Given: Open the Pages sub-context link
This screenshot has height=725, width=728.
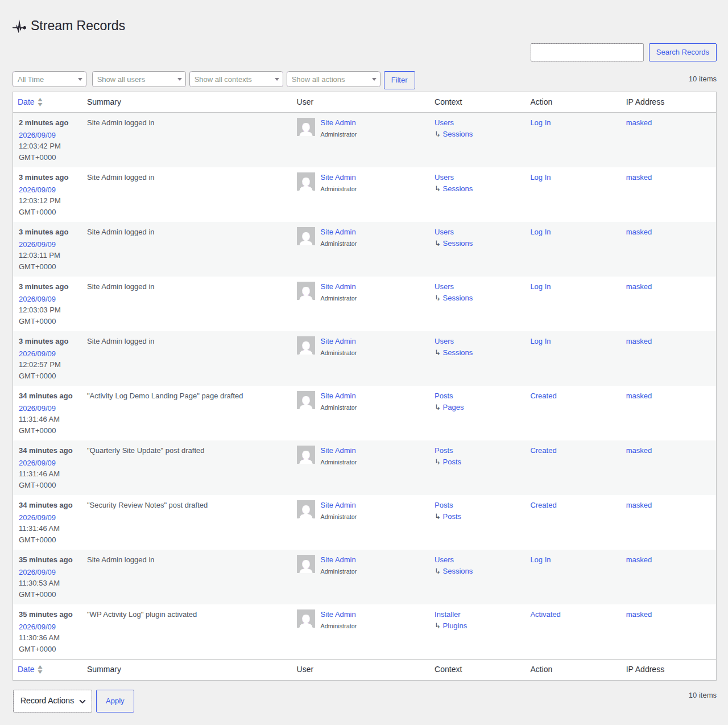Looking at the screenshot, I should [x=453, y=407].
